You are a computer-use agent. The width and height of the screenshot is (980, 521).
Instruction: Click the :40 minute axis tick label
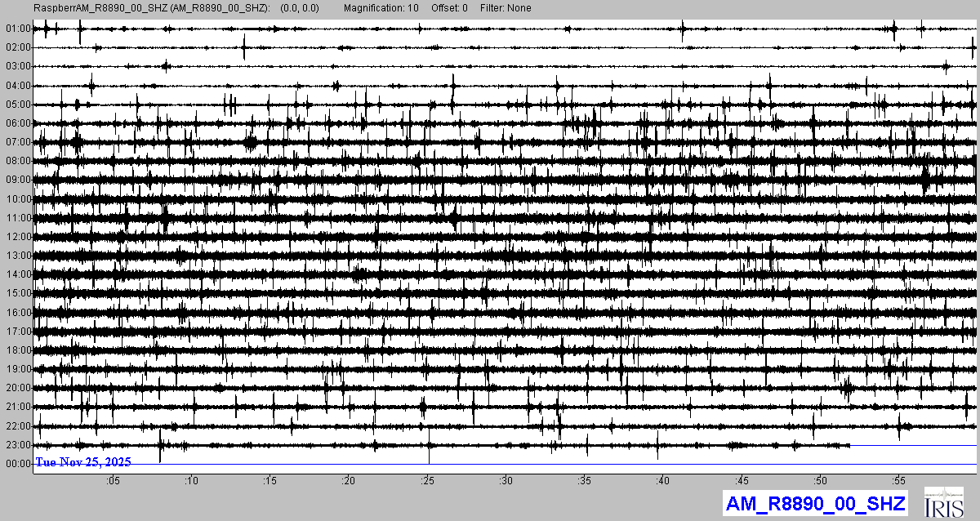(x=663, y=481)
